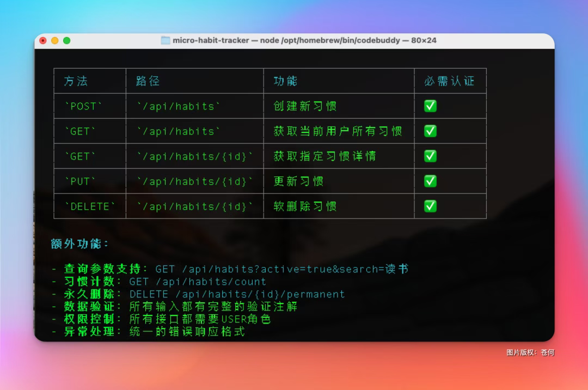This screenshot has width=588, height=390.
Task: Click the green checkmark in the DELETE row
Action: pyautogui.click(x=430, y=206)
